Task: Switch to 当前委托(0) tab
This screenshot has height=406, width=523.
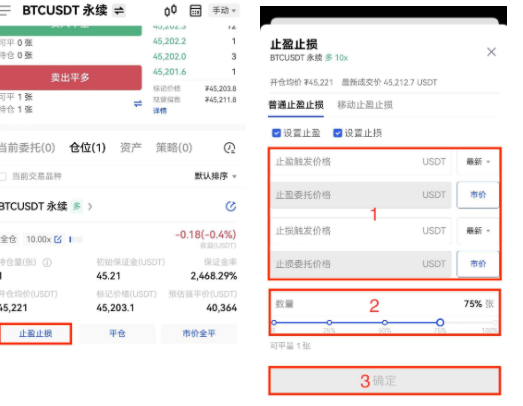Action: click(27, 147)
